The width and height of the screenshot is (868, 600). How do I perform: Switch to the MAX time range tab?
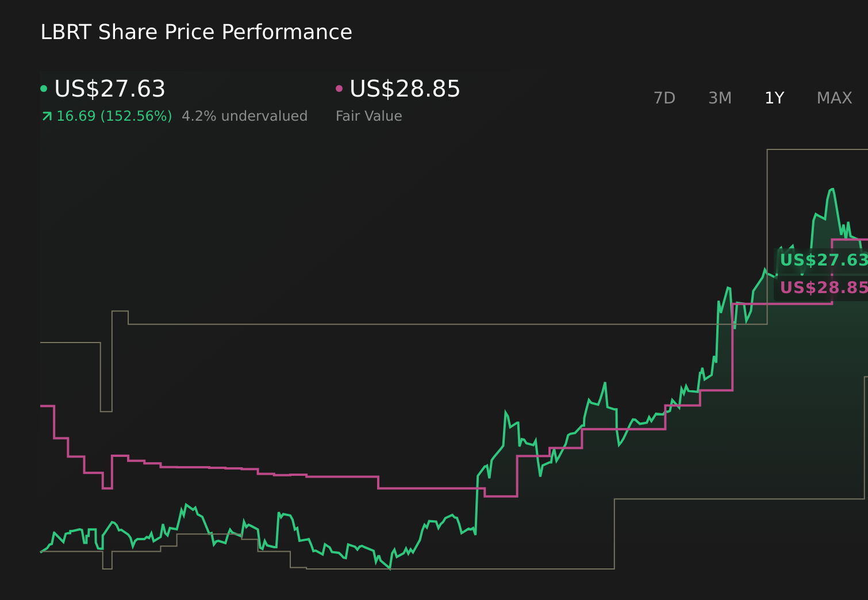tap(834, 98)
